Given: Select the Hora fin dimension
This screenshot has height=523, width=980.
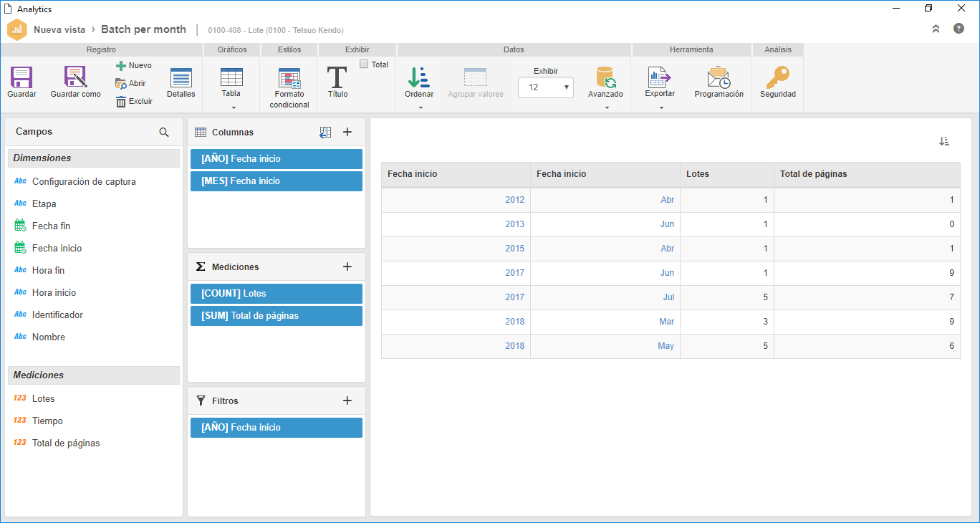Looking at the screenshot, I should point(48,271).
